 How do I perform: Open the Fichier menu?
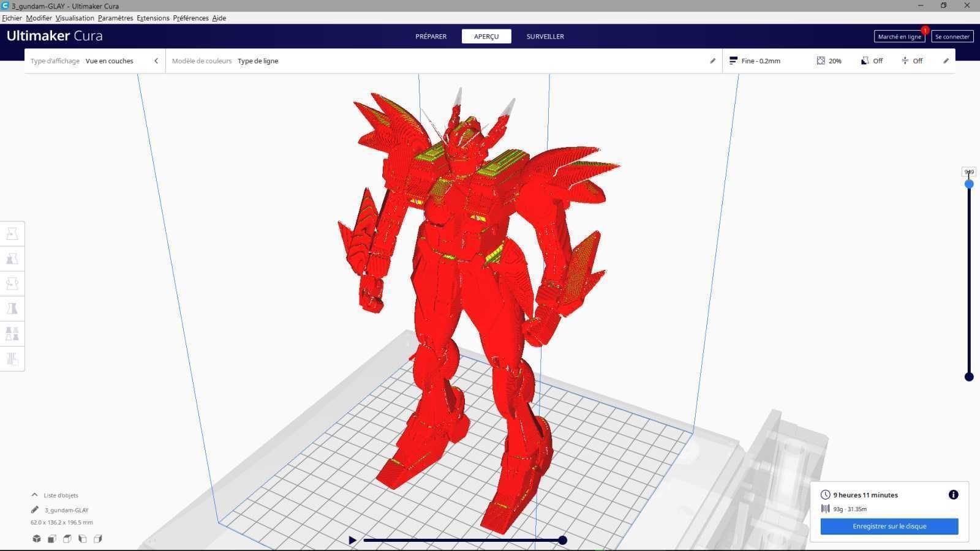[12, 18]
